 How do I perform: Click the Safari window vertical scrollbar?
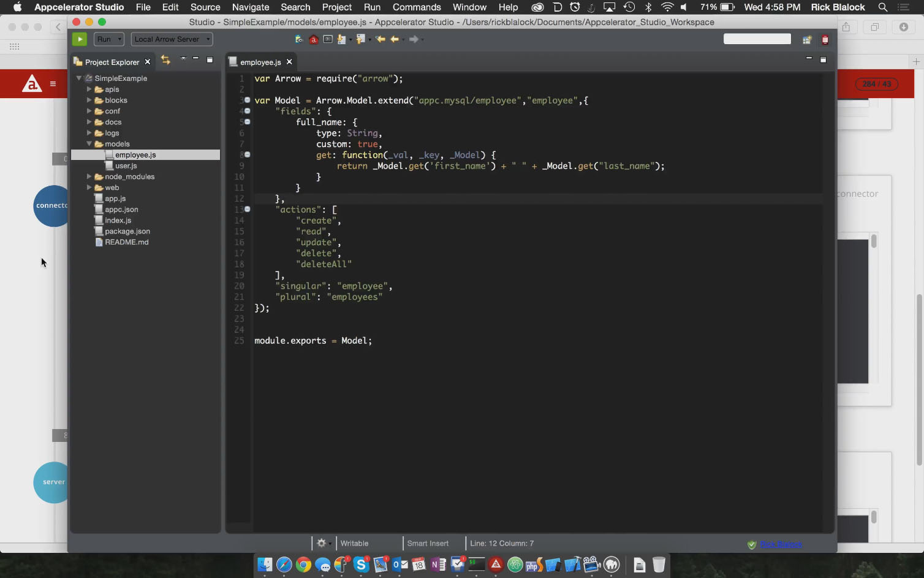click(919, 380)
